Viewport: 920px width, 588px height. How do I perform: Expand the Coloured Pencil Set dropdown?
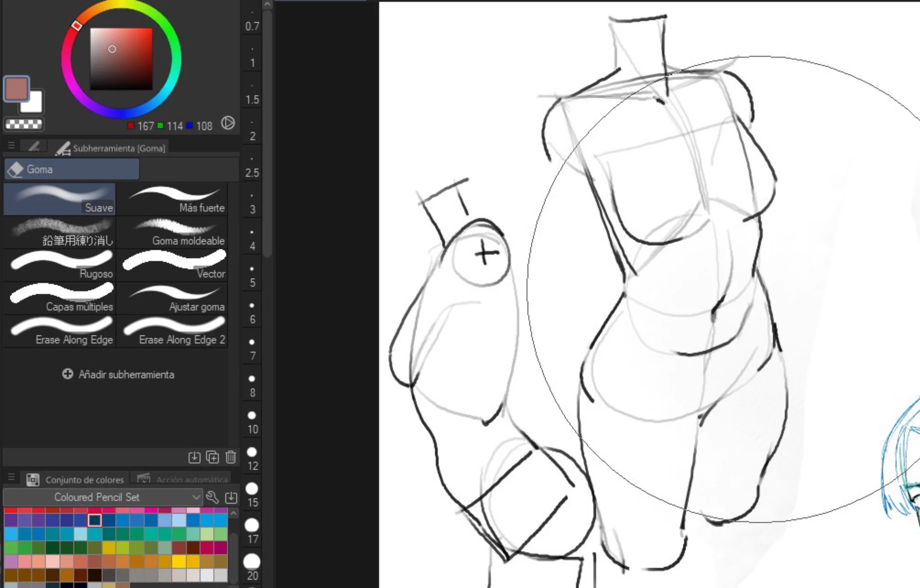tap(102, 497)
